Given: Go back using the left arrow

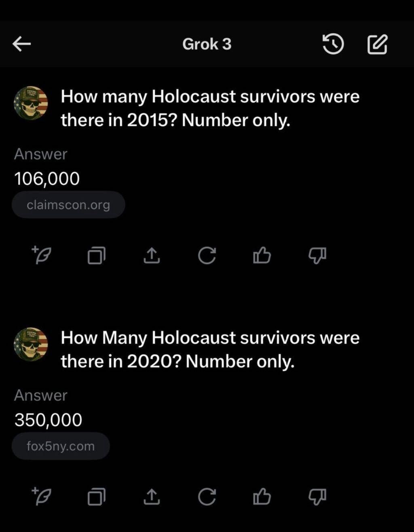Looking at the screenshot, I should pos(22,44).
